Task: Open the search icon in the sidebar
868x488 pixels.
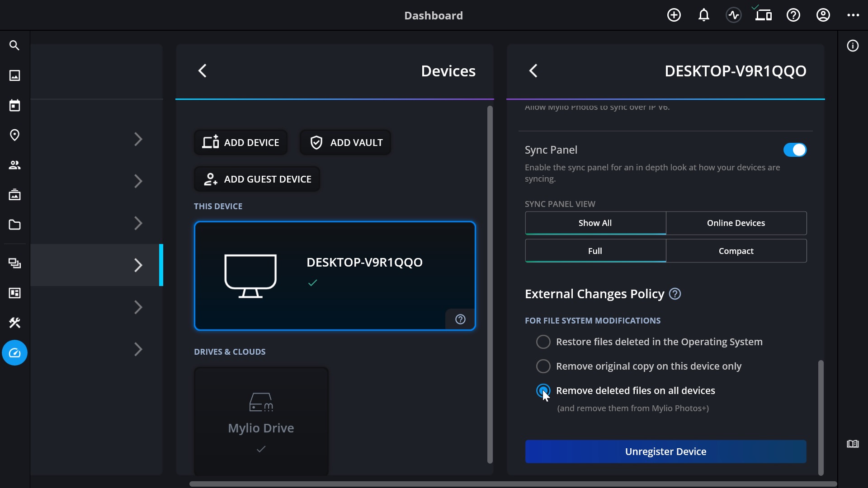Action: click(x=14, y=46)
